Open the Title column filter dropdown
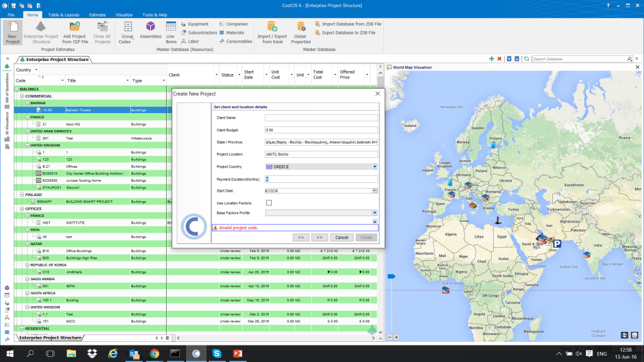 tap(127, 80)
